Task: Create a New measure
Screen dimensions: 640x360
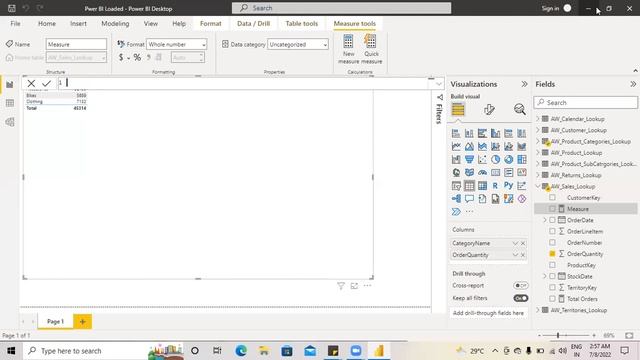Action: tap(349, 49)
